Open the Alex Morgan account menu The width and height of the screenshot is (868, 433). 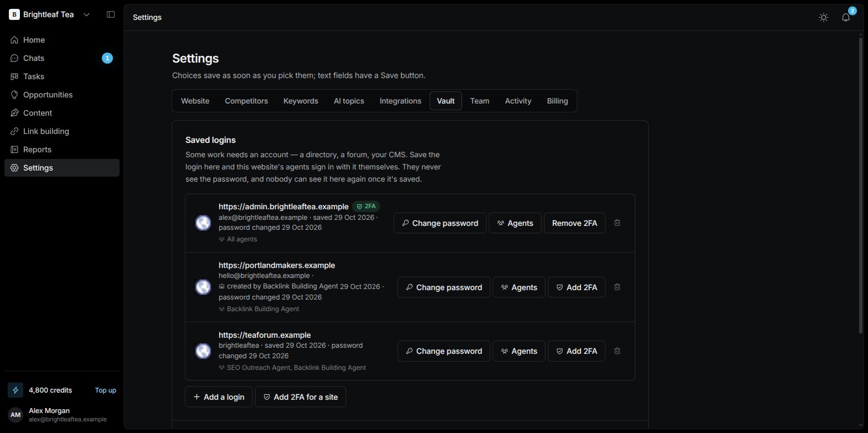pos(62,415)
